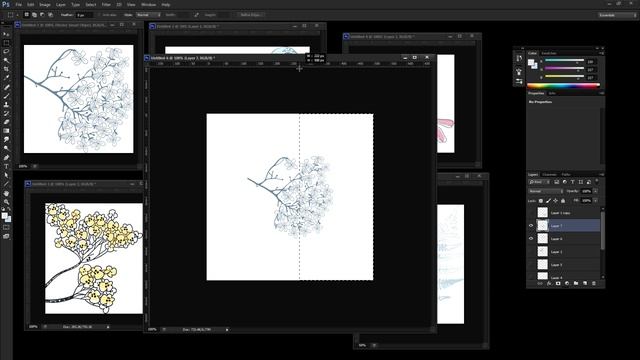Open the Fill slider dropdown arrow
This screenshot has height=360, width=640.
[596, 201]
